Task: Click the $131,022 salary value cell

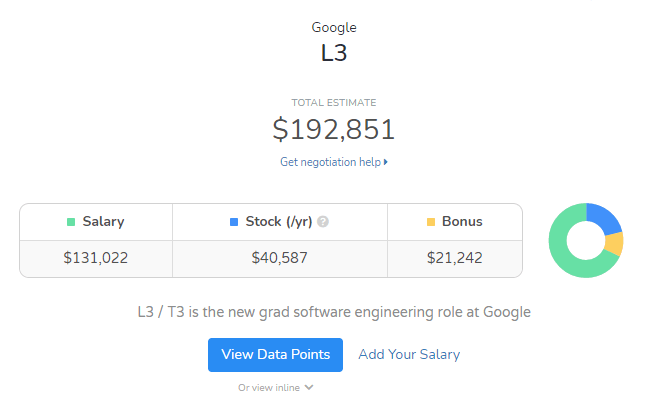Action: (96, 258)
